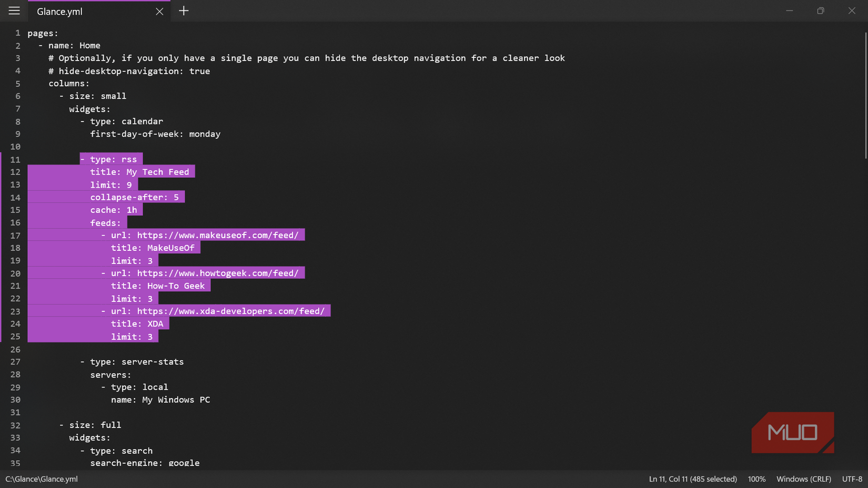Click the '- type: rss' line
The image size is (868, 488).
point(108,159)
